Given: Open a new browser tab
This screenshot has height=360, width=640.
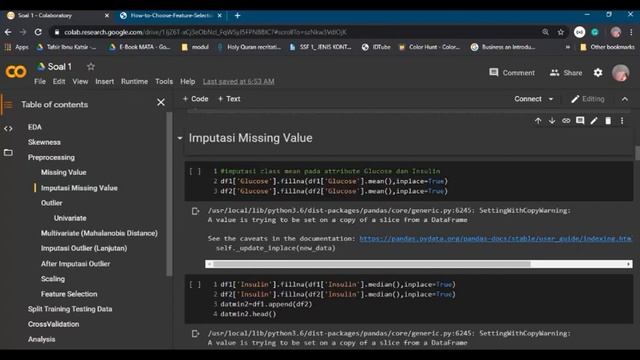Looking at the screenshot, I should (238, 16).
